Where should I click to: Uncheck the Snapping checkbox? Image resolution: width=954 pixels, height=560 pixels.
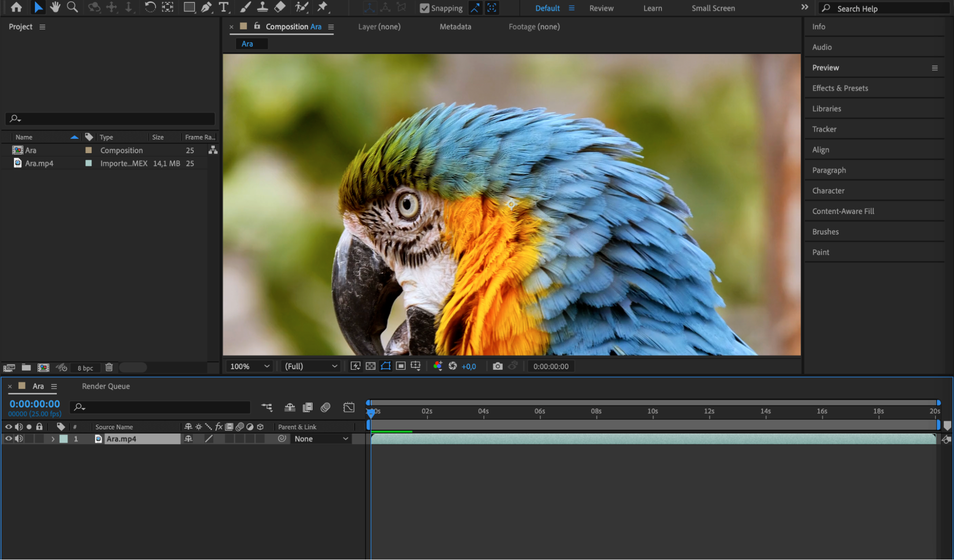tap(424, 8)
